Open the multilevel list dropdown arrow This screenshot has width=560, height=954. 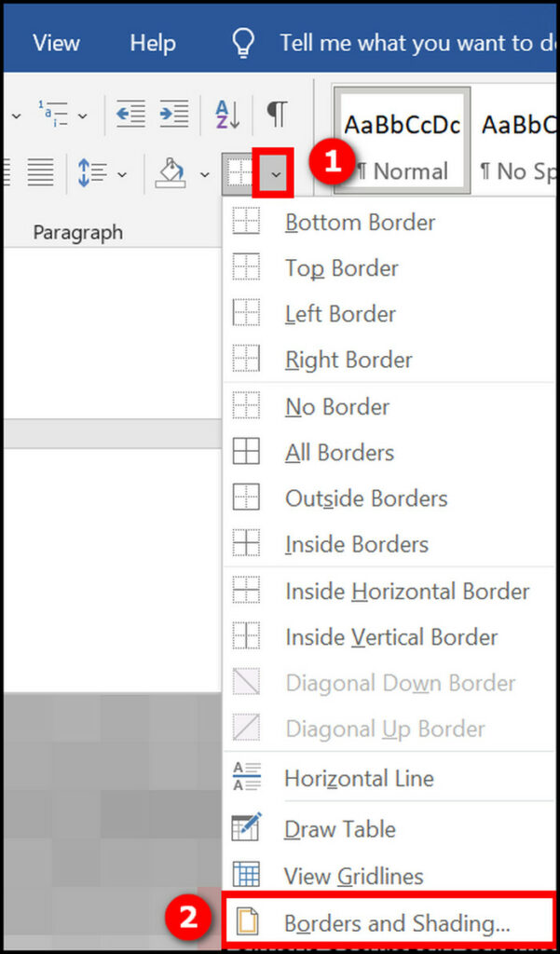pos(82,115)
